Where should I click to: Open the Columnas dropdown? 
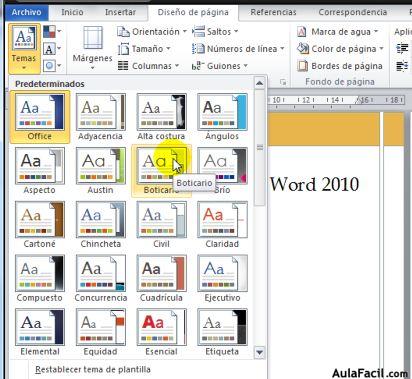pos(149,66)
